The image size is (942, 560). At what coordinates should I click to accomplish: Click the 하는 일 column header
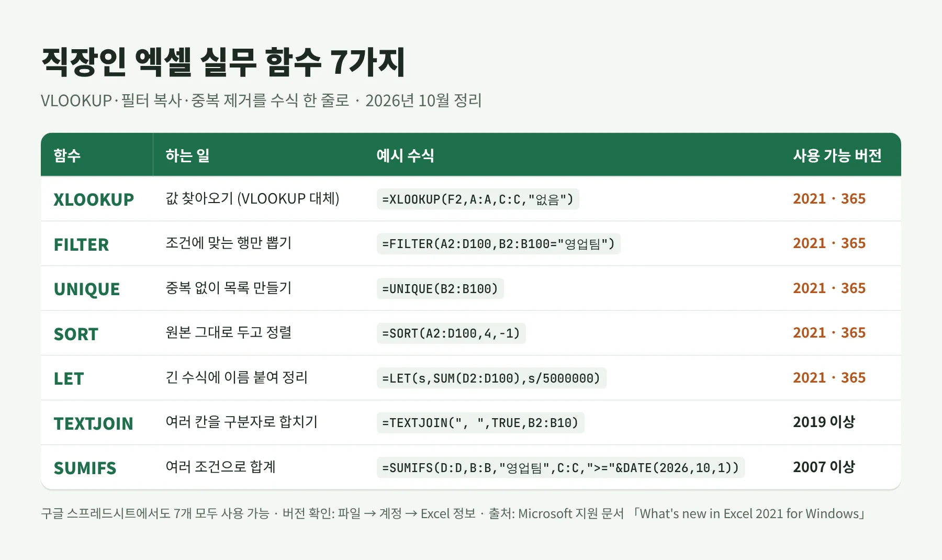tap(187, 155)
